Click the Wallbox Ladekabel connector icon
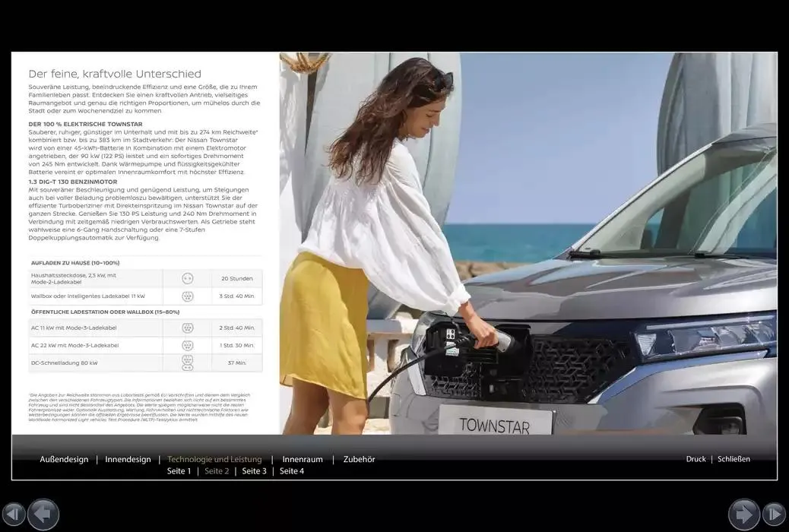The width and height of the screenshot is (789, 532). 188,296
